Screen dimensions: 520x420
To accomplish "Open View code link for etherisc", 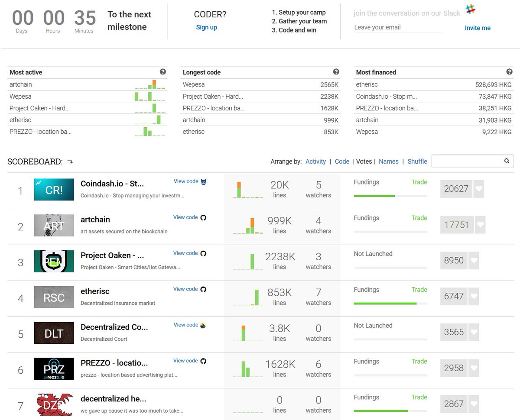I will pos(185,289).
